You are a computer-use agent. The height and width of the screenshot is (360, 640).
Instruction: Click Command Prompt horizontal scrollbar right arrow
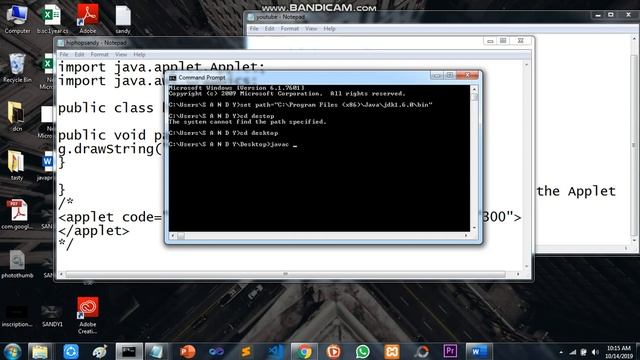[466, 236]
